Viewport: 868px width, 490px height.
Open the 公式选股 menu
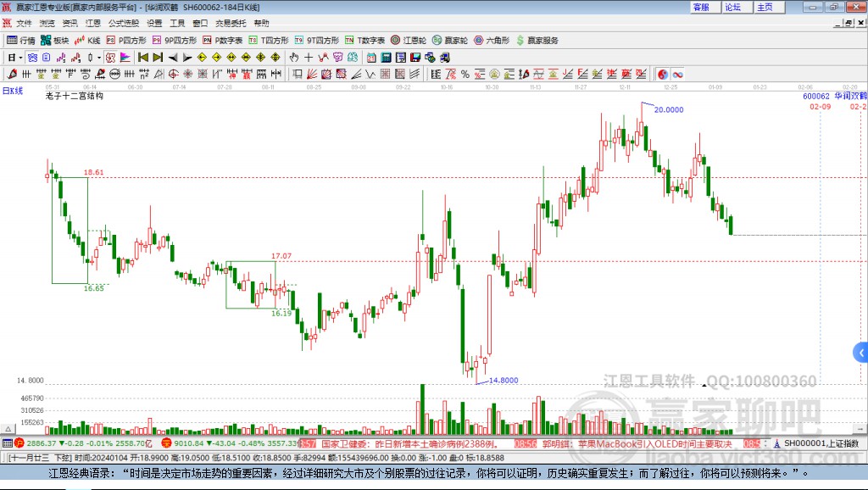(x=124, y=23)
